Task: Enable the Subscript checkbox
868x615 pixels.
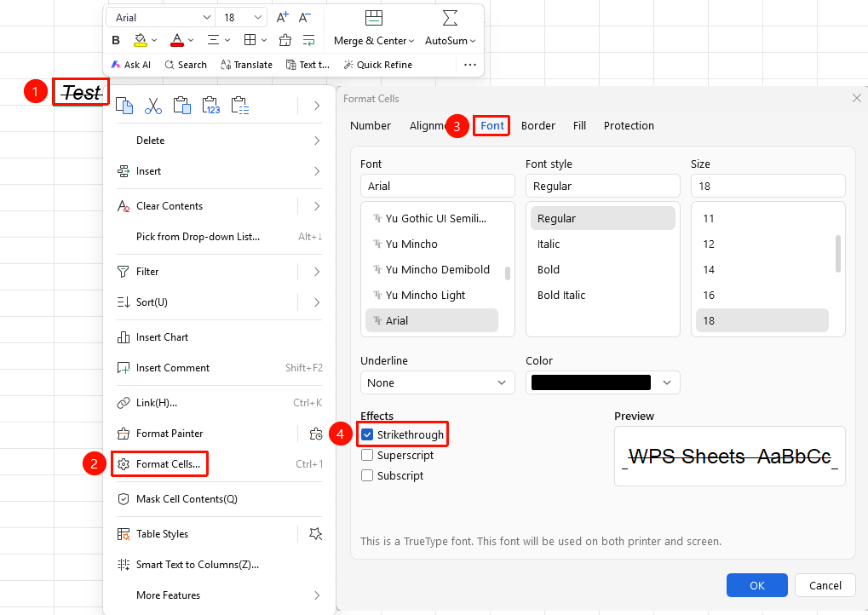Action: (367, 475)
